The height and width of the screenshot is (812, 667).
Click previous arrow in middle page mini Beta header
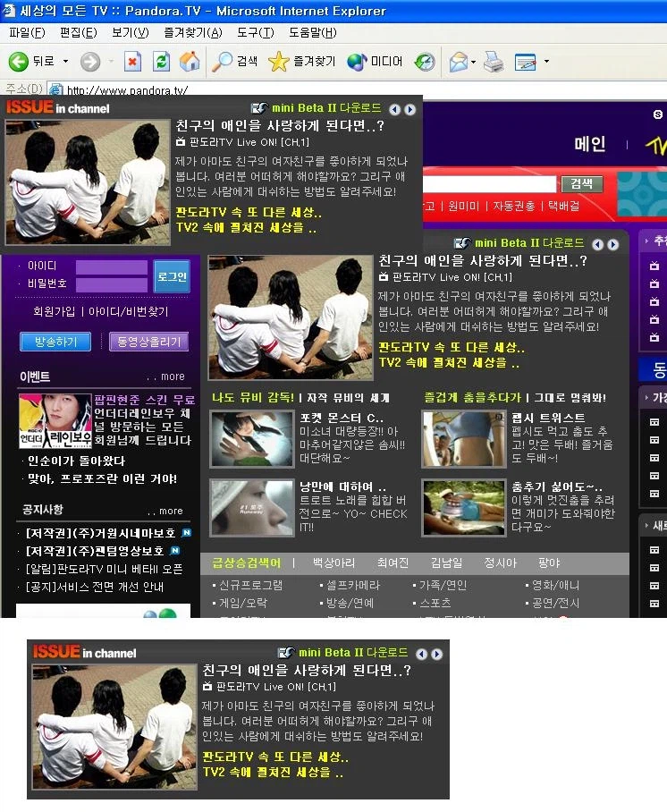pyautogui.click(x=598, y=244)
